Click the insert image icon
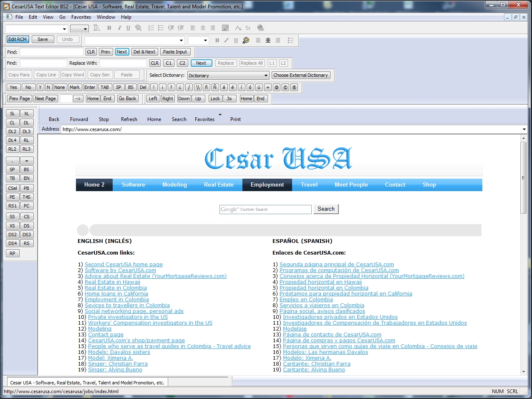This screenshot has width=532, height=399. pos(225,28)
